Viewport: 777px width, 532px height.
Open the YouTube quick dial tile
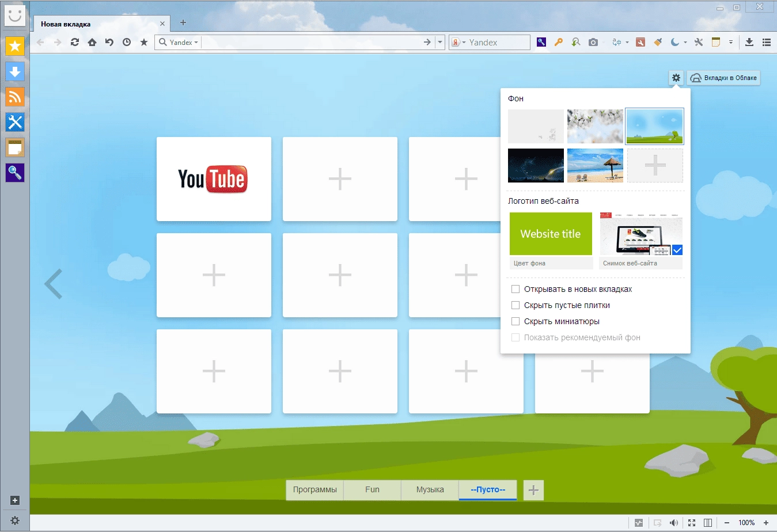(x=214, y=179)
